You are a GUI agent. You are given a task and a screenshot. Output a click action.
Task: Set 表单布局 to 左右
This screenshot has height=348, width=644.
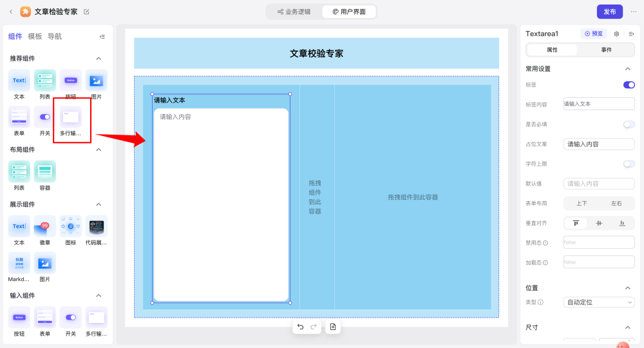616,204
